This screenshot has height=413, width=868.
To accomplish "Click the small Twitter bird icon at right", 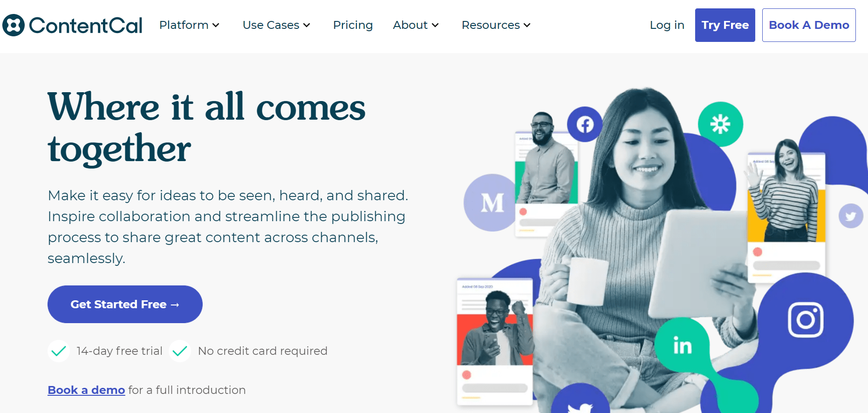I will point(851,216).
